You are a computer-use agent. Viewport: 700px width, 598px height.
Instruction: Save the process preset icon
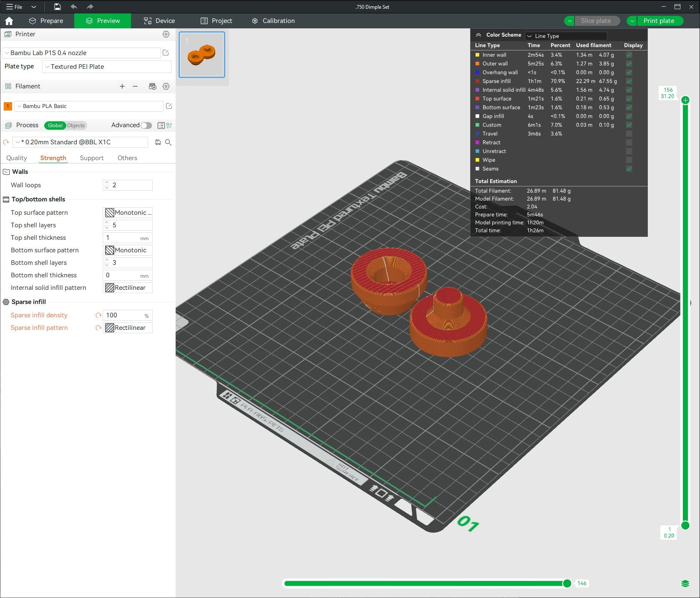(158, 142)
